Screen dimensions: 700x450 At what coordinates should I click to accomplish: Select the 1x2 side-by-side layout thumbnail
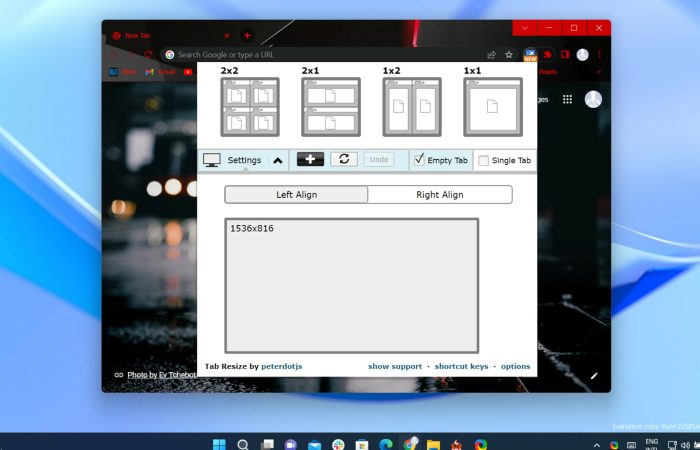412,107
